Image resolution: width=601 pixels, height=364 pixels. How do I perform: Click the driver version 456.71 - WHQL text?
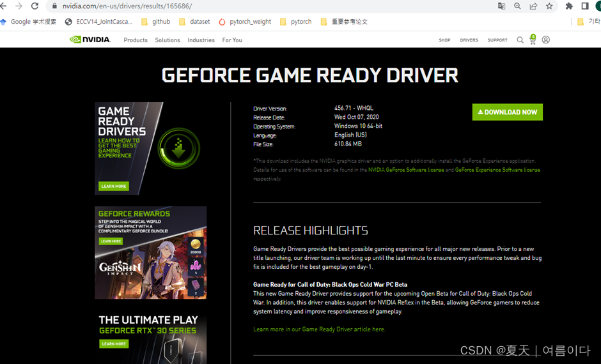point(354,108)
